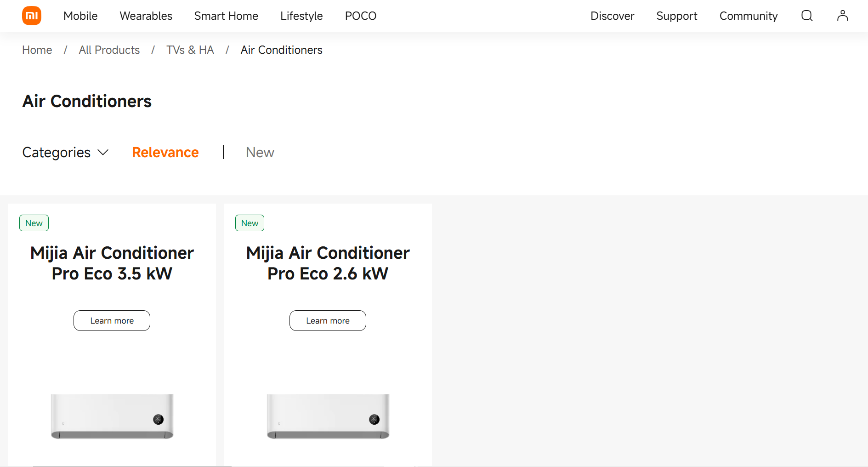The height and width of the screenshot is (467, 868).
Task: Click the Xiaomi Mi logo
Action: pos(32,16)
